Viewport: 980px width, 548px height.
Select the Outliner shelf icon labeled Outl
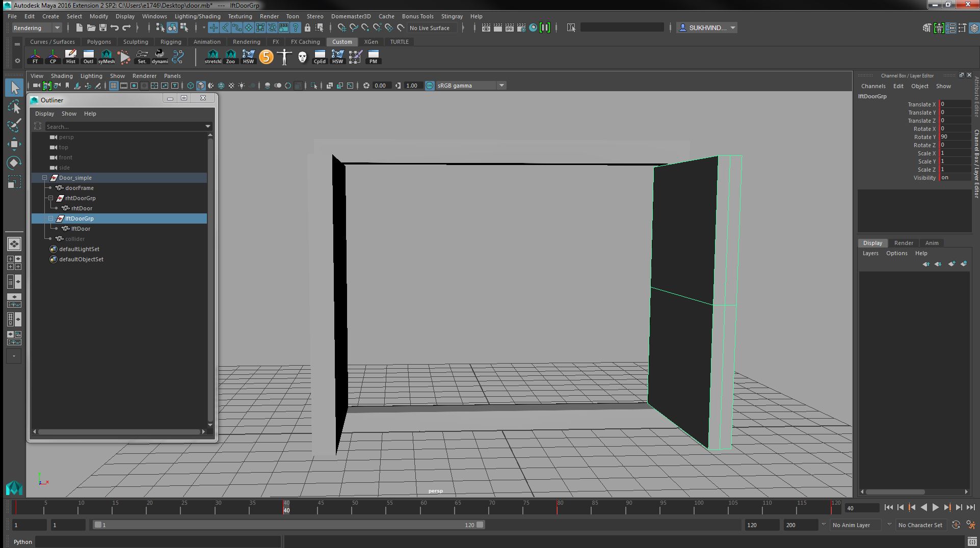(x=88, y=57)
